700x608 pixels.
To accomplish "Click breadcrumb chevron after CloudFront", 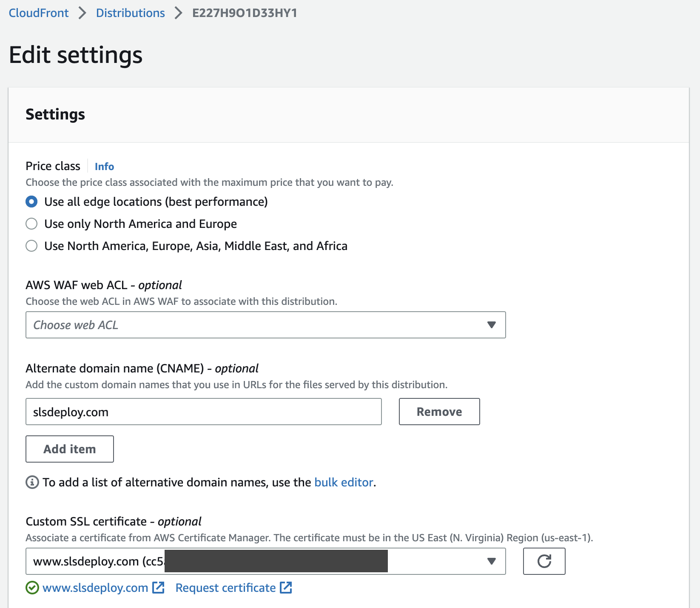I will tap(83, 13).
